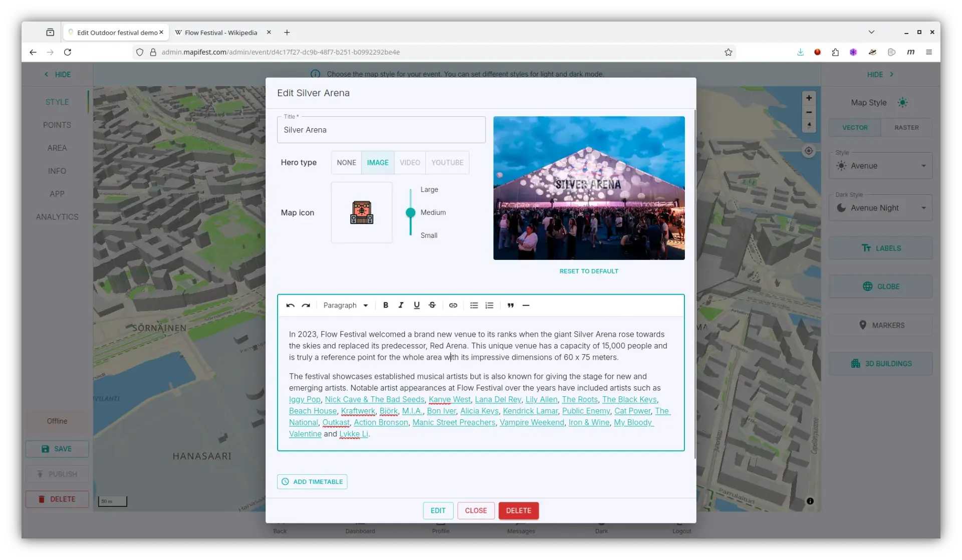
Task: Open the map attribution info icon
Action: [810, 501]
